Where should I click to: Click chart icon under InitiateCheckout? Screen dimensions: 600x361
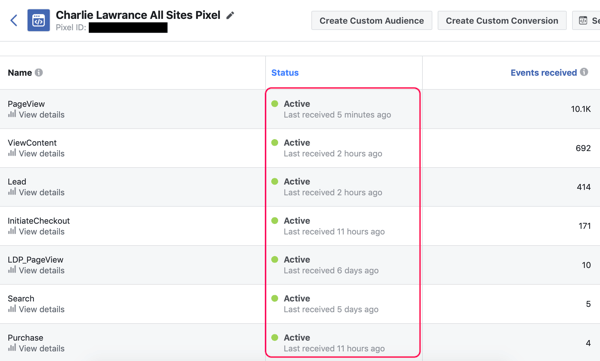click(x=12, y=231)
